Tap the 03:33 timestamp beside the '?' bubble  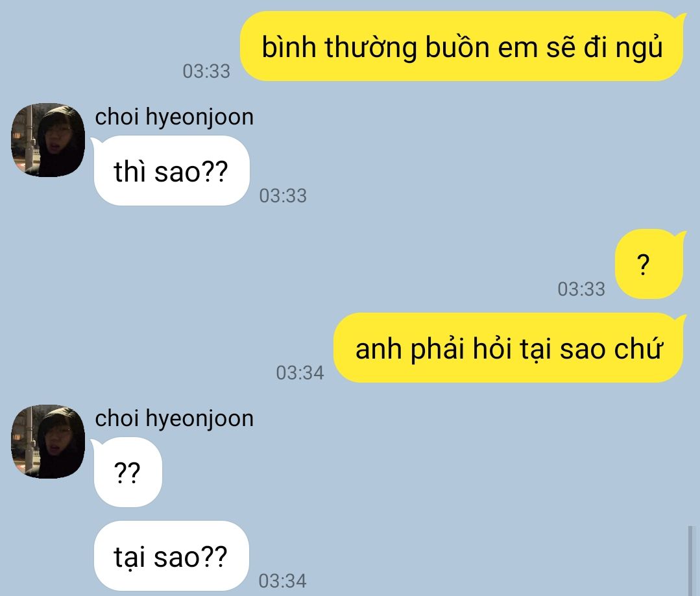coord(581,289)
